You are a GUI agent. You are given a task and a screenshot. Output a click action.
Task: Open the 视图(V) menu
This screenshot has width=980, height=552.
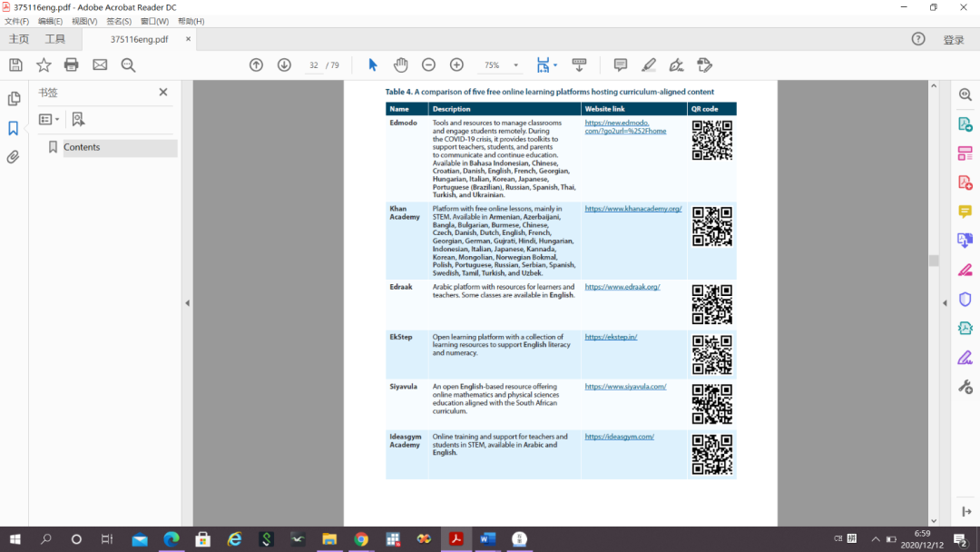tap(84, 21)
